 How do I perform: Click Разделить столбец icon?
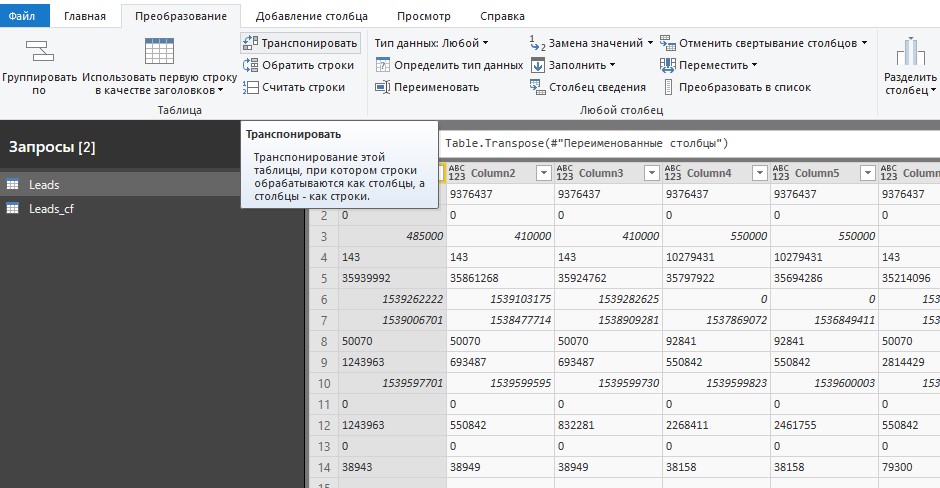(910, 51)
